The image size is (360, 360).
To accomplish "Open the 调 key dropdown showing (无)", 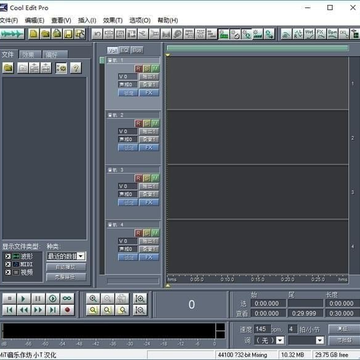I will pyautogui.click(x=280, y=340).
